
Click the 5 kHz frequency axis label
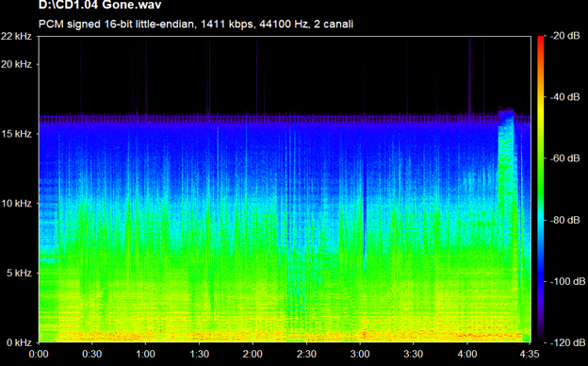coord(19,273)
